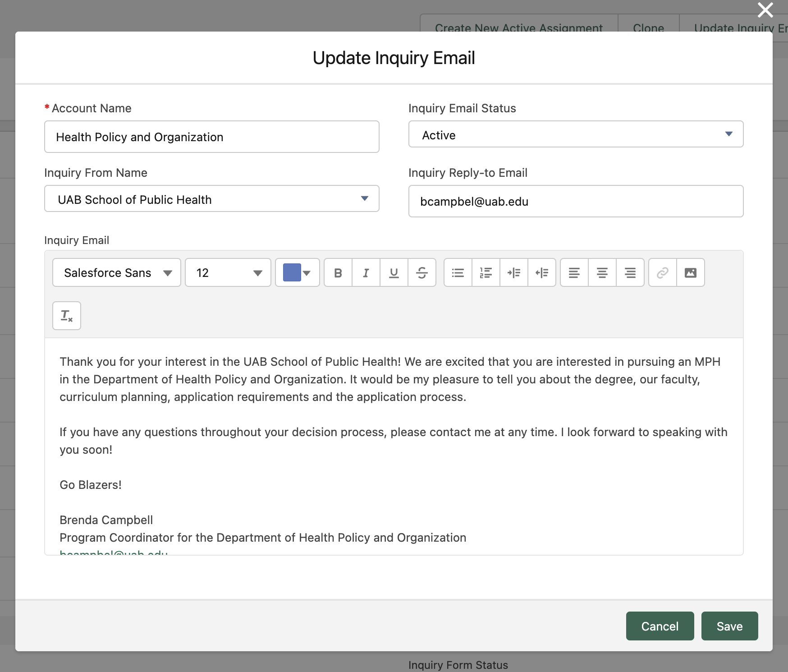Viewport: 788px width, 672px height.
Task: Open the Salesforce Sans font dropdown
Action: click(x=116, y=272)
